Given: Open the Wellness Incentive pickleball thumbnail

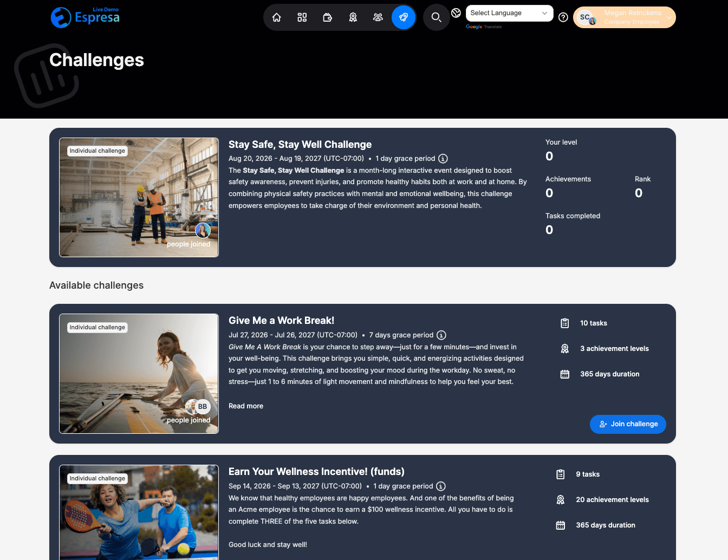Looking at the screenshot, I should pos(139,512).
